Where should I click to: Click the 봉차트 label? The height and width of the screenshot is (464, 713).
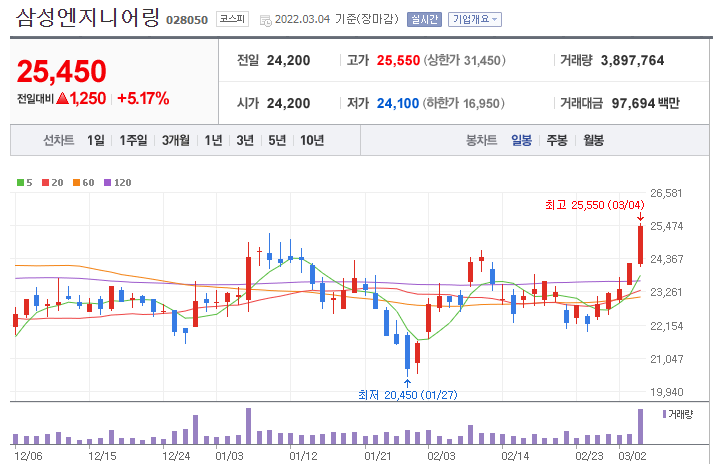(482, 140)
